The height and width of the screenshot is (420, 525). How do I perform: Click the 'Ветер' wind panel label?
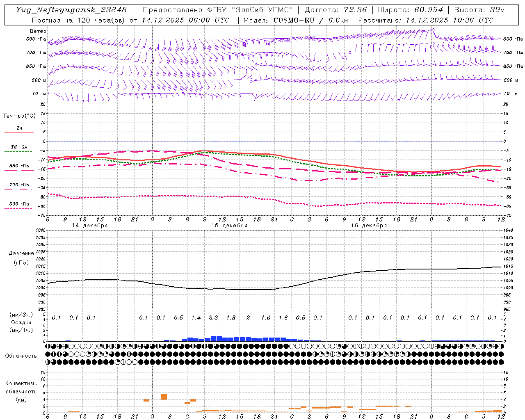coord(38,31)
